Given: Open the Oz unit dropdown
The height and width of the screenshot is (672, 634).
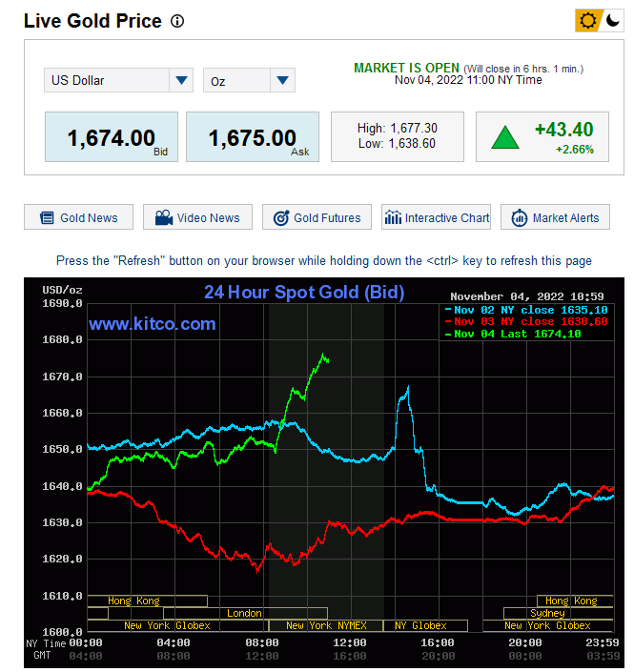Looking at the screenshot, I should [x=249, y=80].
